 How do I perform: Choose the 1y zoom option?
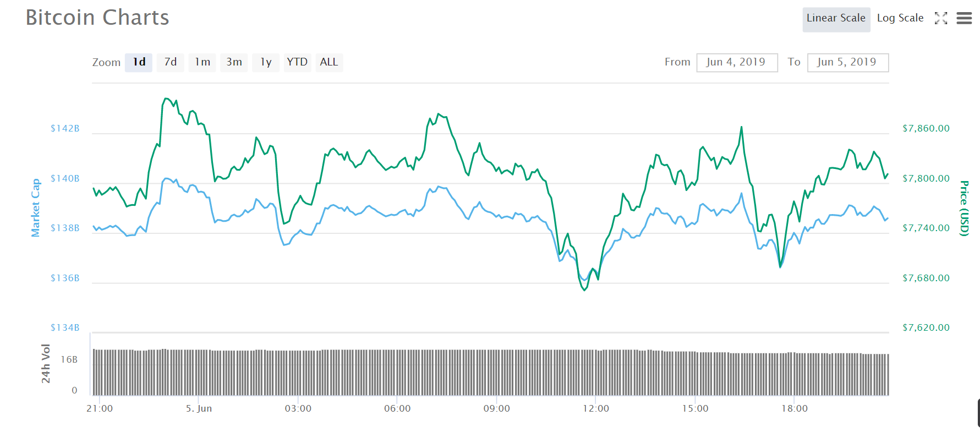266,62
